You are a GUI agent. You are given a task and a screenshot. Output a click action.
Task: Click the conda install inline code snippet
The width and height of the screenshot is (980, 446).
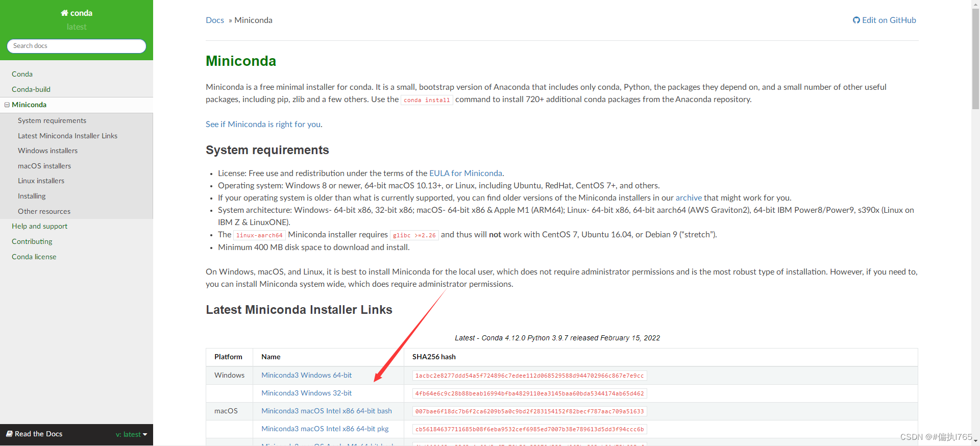coord(427,100)
